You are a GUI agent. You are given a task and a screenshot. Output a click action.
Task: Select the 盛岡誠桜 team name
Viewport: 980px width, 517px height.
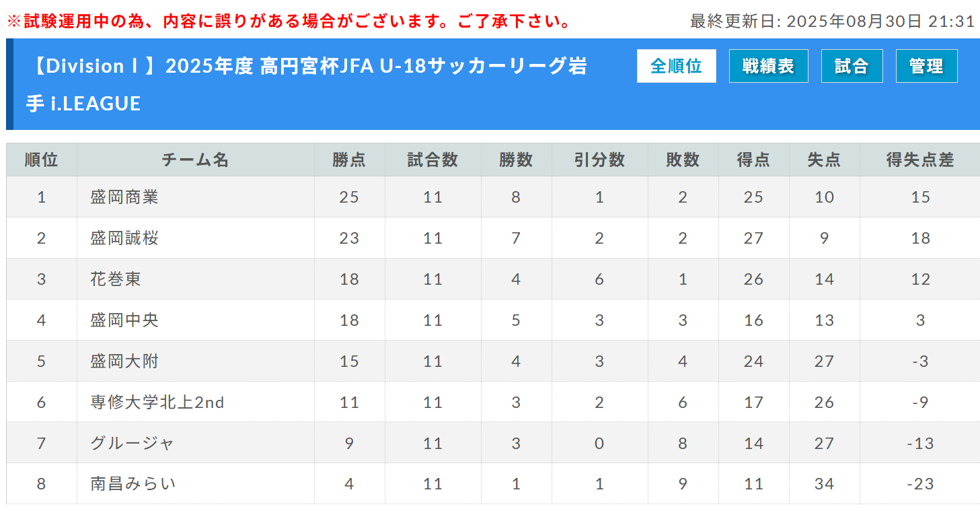click(124, 238)
